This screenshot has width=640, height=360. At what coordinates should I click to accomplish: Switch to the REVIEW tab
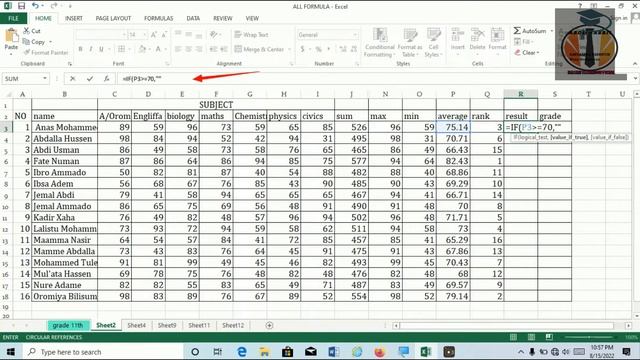click(222, 18)
